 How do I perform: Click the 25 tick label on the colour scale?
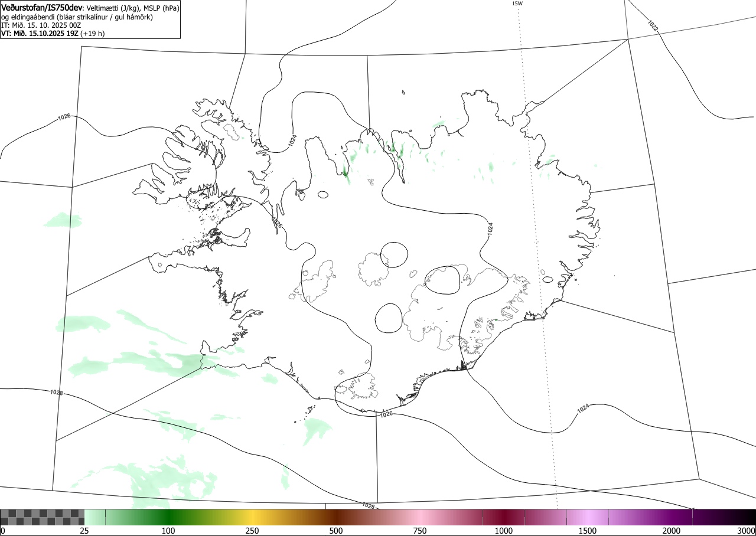point(84,531)
